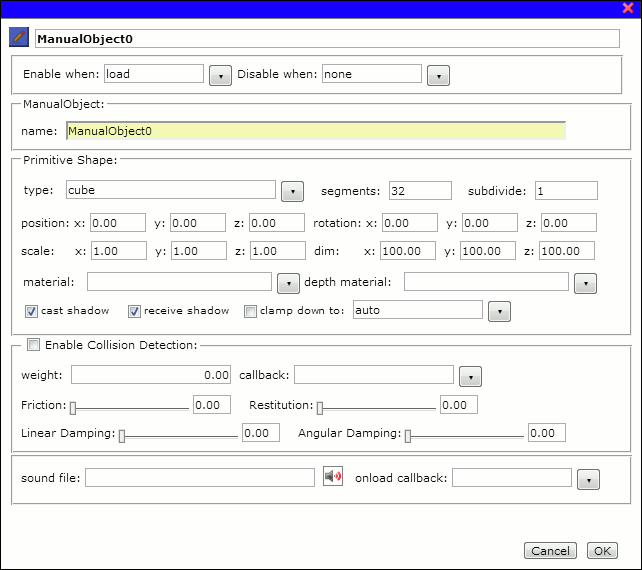Click the position z input field
The width and height of the screenshot is (642, 570).
coord(277,223)
